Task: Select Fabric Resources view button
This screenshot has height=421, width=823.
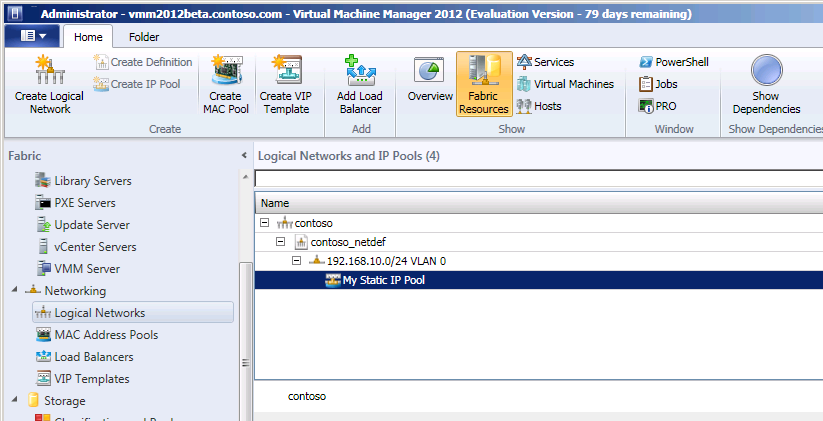Action: click(x=483, y=84)
